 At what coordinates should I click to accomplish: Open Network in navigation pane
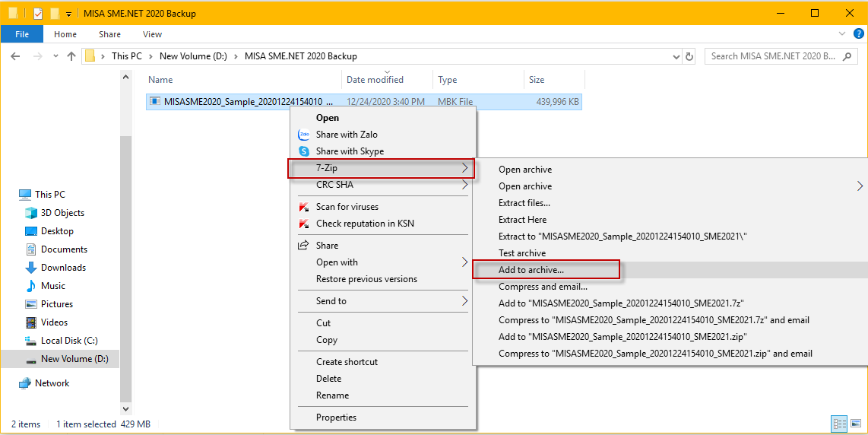tap(52, 383)
